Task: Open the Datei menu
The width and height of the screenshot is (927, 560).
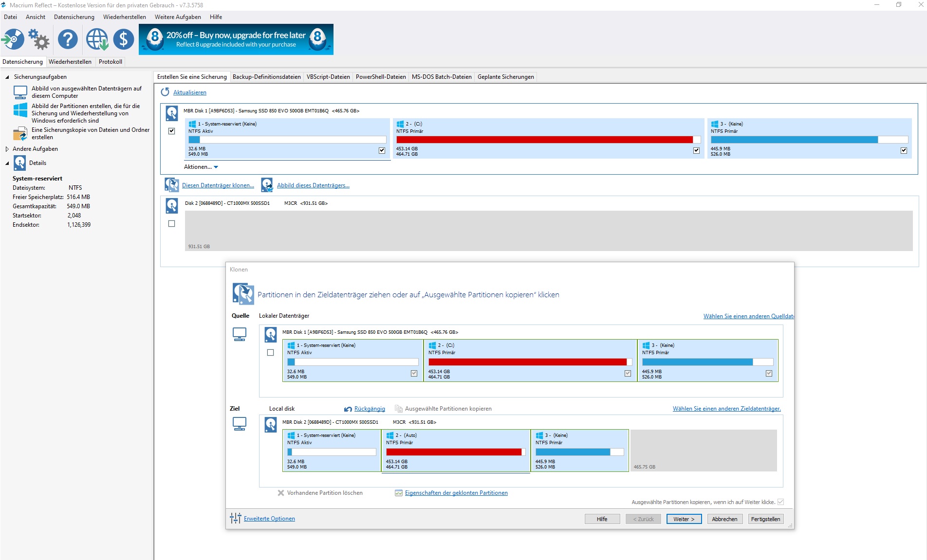Action: tap(10, 17)
